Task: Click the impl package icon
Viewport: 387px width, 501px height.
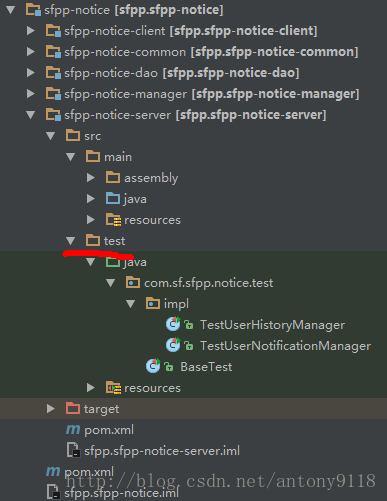Action: tap(153, 304)
